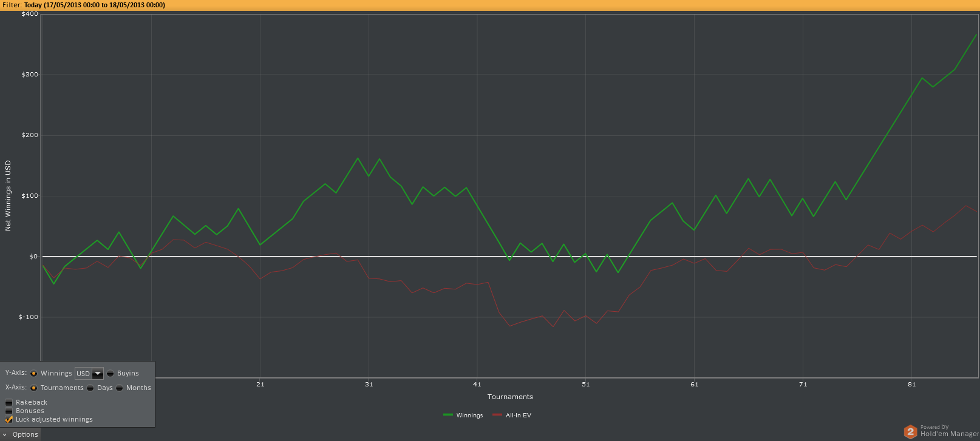
Task: Collapse the Options panel chevron
Action: 5,434
